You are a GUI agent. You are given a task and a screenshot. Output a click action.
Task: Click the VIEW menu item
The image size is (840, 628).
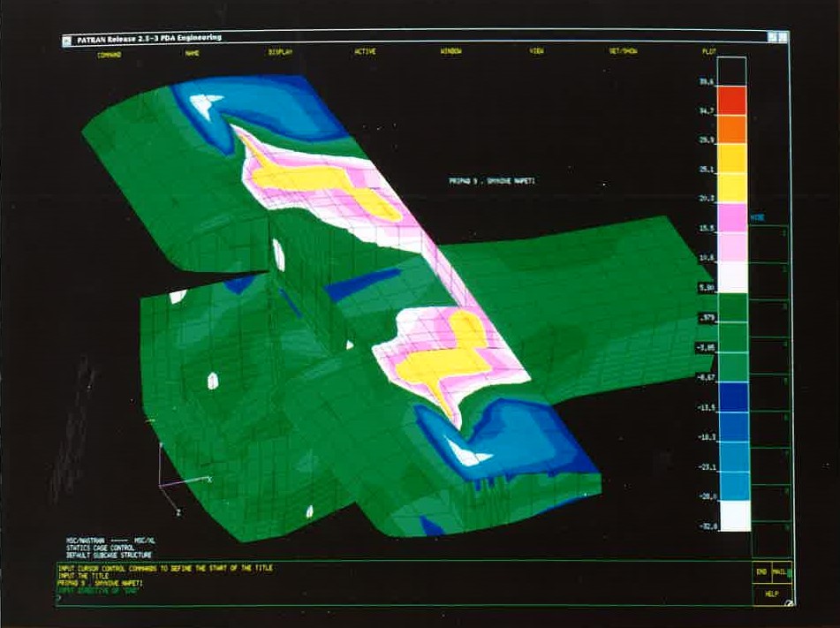point(536,53)
